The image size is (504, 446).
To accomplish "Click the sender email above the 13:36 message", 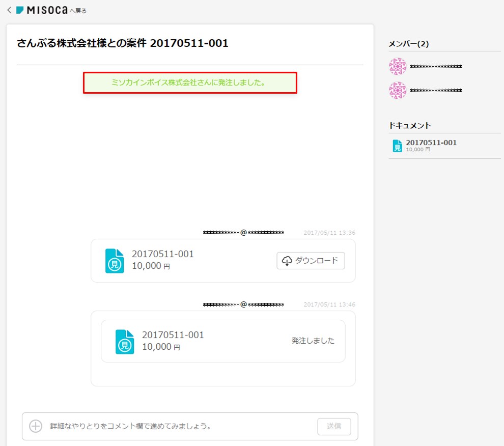I will tap(243, 233).
